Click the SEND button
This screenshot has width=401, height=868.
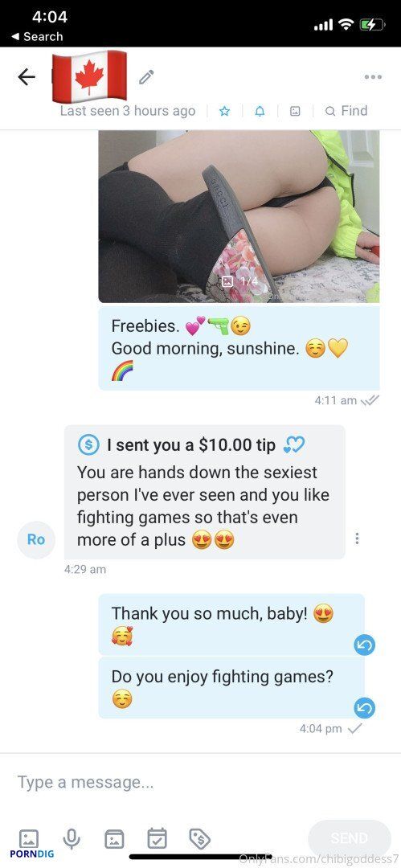coord(349,838)
